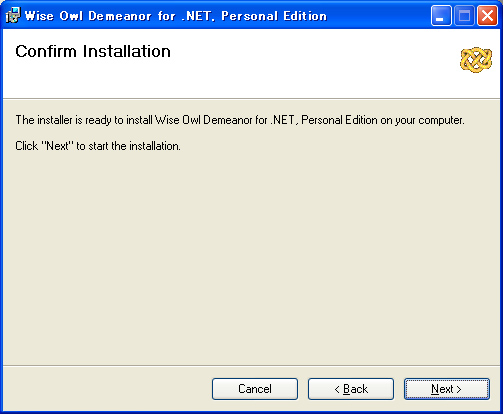Click the gold Celtic knot logo
Image resolution: width=503 pixels, height=414 pixels.
coord(476,60)
